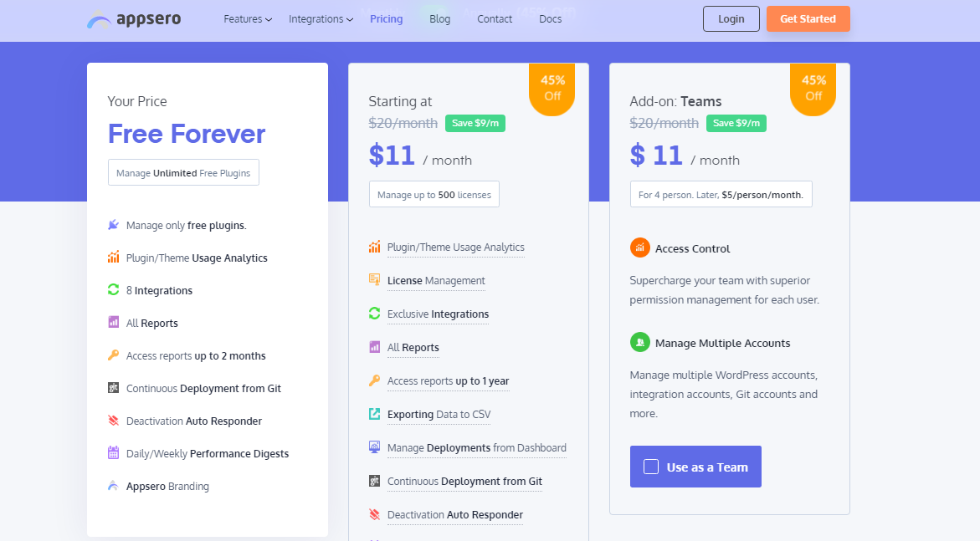Click the Manage Unlimited Free Plugins box
Image resolution: width=980 pixels, height=541 pixels.
coord(183,173)
